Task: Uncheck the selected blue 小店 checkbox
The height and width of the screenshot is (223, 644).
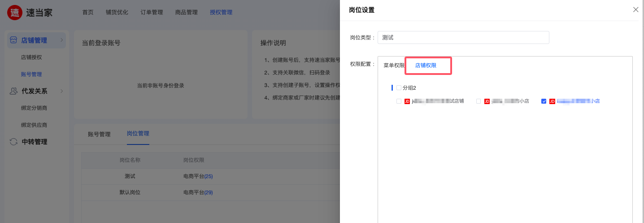Action: tap(544, 101)
